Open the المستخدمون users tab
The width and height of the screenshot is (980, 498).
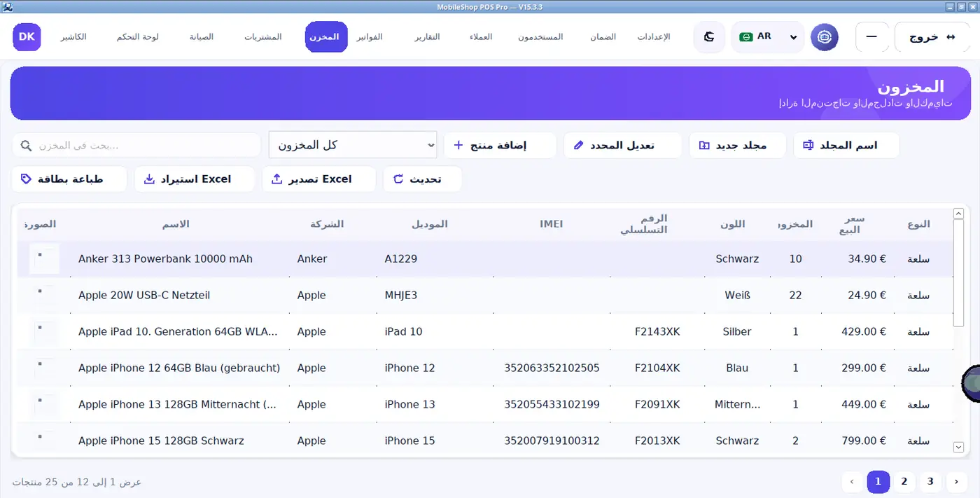point(540,37)
